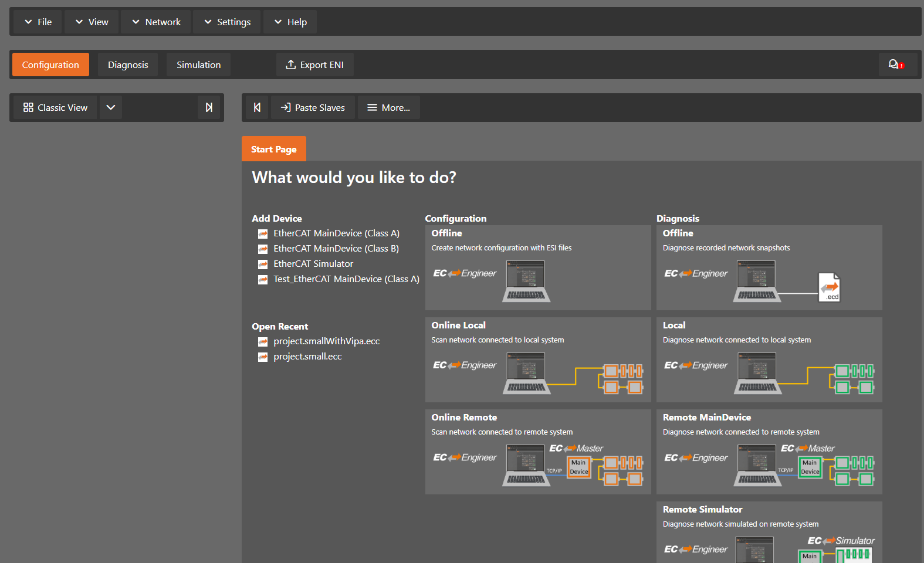Image resolution: width=924 pixels, height=563 pixels.
Task: Select the Start Page tab
Action: coord(273,149)
